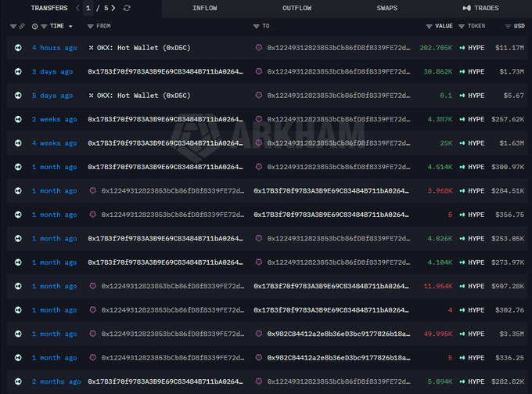Open '2 months ago' transaction link
This screenshot has width=532, height=394.
coord(56,381)
